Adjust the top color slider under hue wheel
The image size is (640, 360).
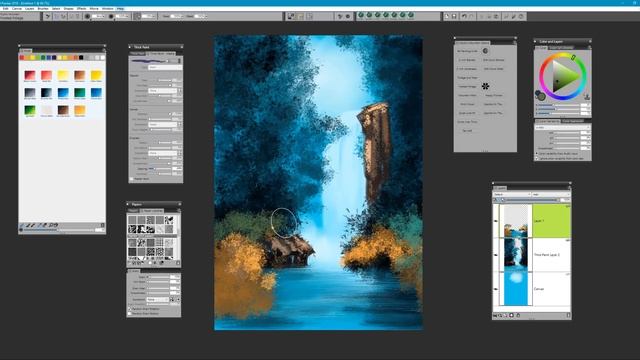pos(558,105)
